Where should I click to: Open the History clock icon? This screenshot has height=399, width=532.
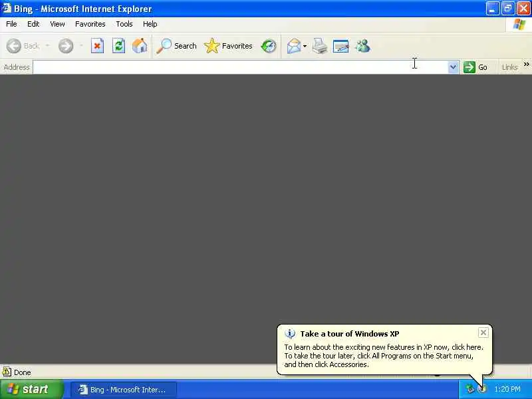point(269,46)
